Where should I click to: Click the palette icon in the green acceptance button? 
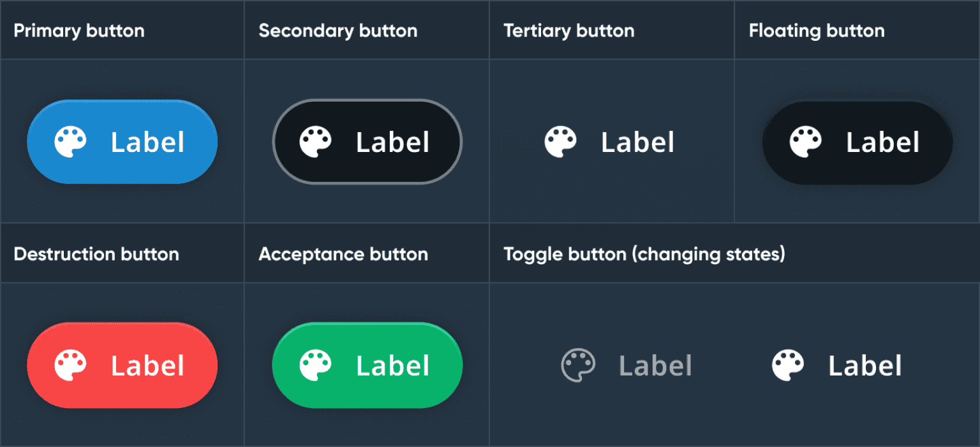click(315, 365)
